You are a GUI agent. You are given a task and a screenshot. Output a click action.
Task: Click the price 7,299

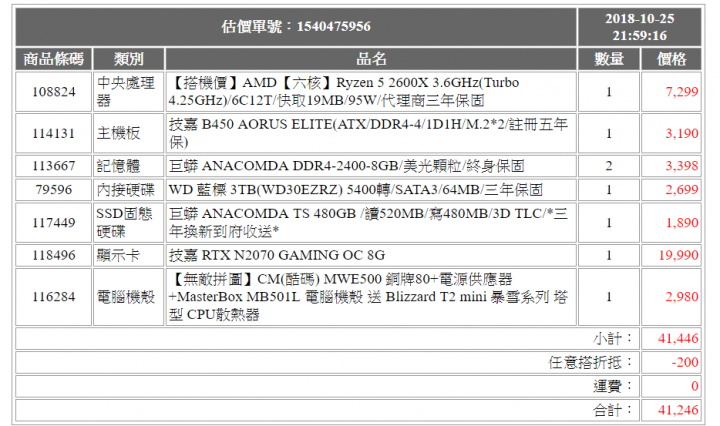point(682,92)
